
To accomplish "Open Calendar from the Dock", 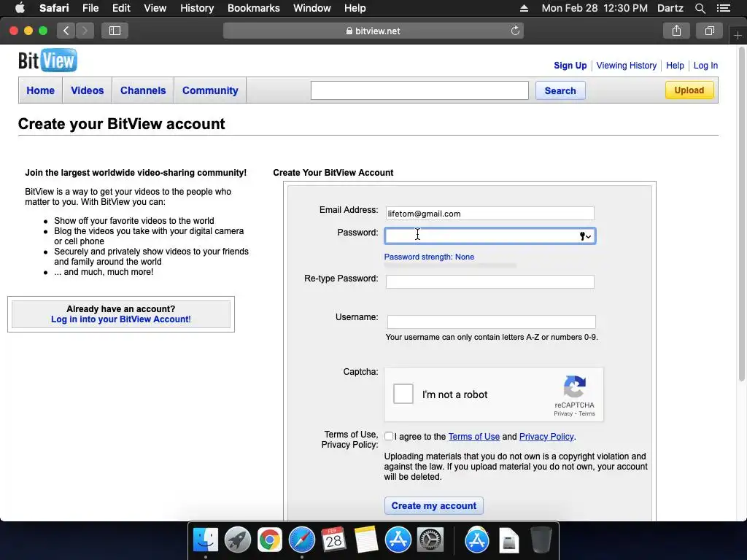I will click(x=333, y=540).
